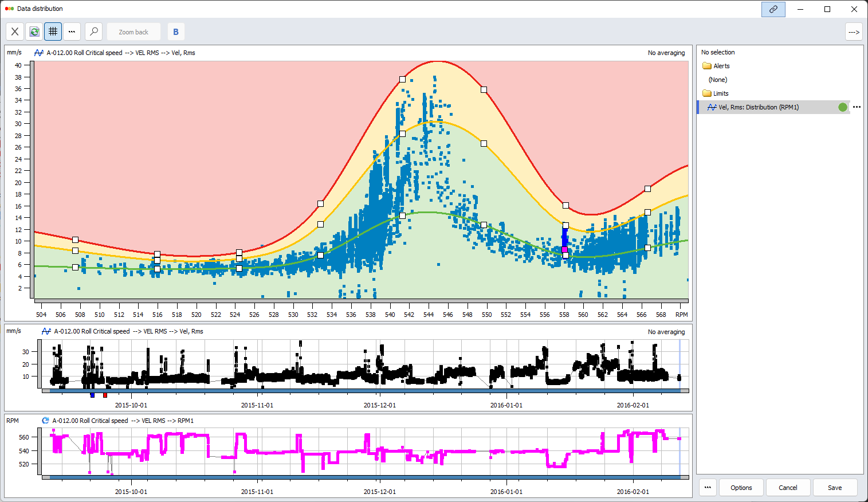Click the green status circle on the RPM1 limit
The width and height of the screenshot is (868, 502).
point(842,107)
